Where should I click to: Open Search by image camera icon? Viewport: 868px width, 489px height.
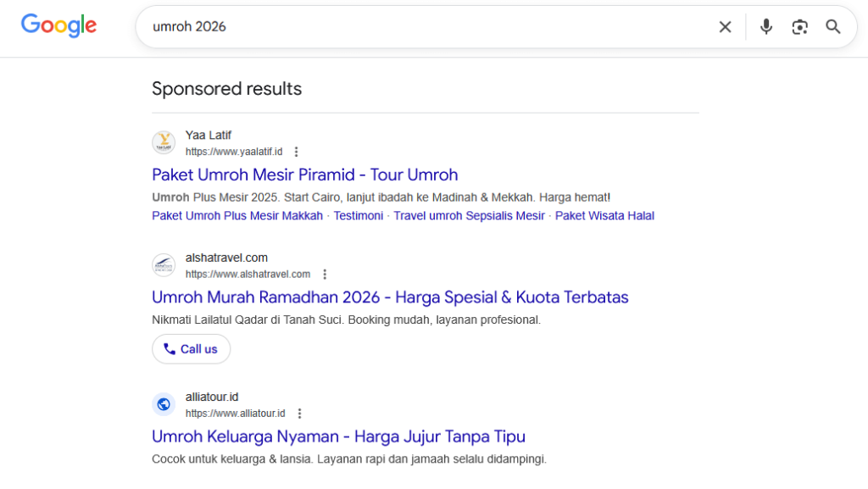[799, 27]
